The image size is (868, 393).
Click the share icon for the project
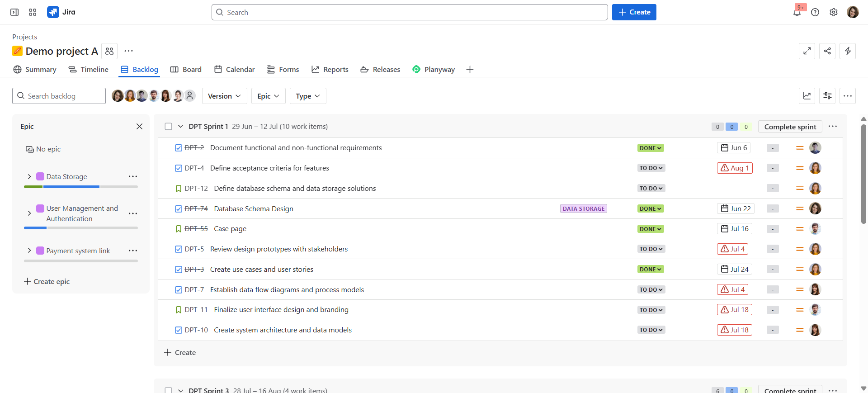coord(827,51)
